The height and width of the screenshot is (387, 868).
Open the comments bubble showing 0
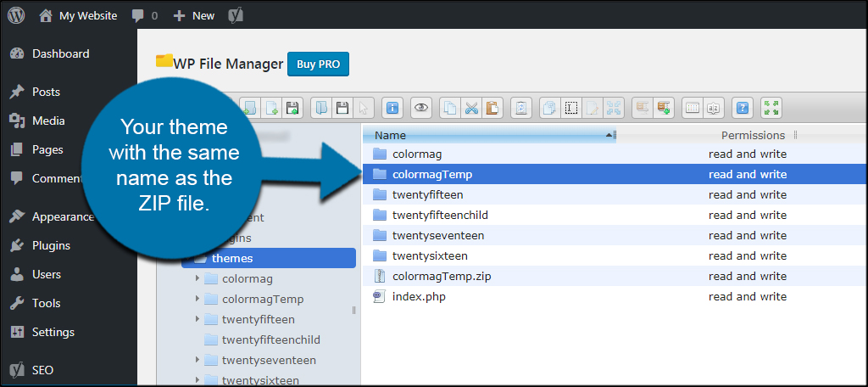144,15
